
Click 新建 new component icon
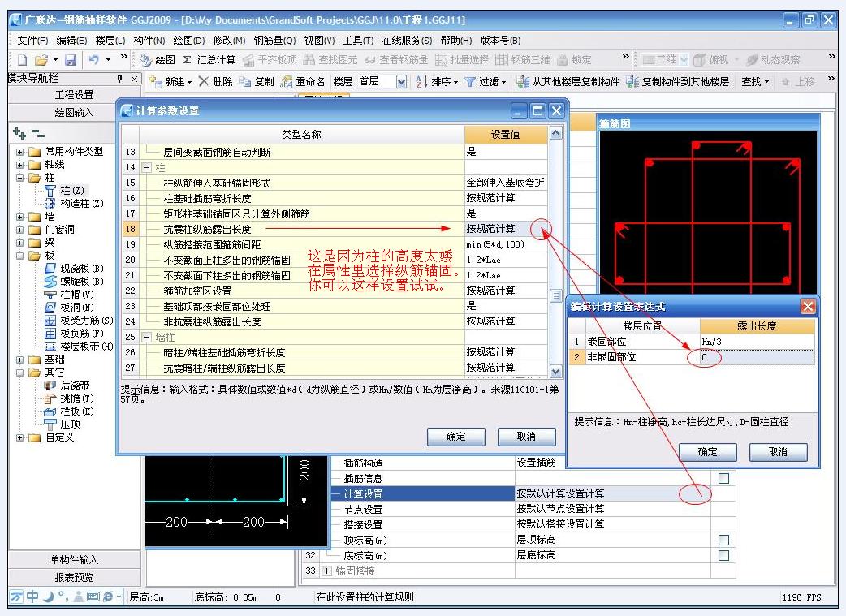[156, 82]
